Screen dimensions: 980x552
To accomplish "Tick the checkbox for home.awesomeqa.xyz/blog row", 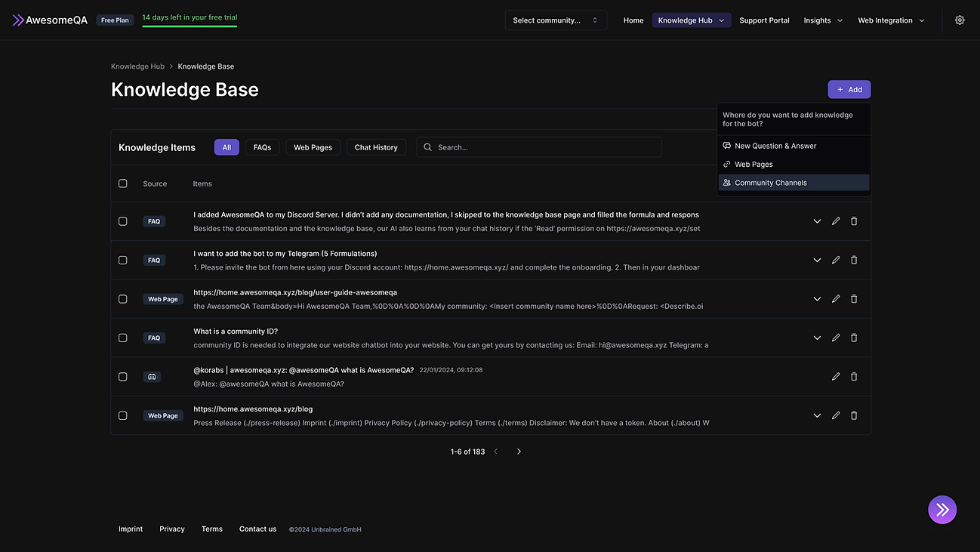I will [x=123, y=415].
